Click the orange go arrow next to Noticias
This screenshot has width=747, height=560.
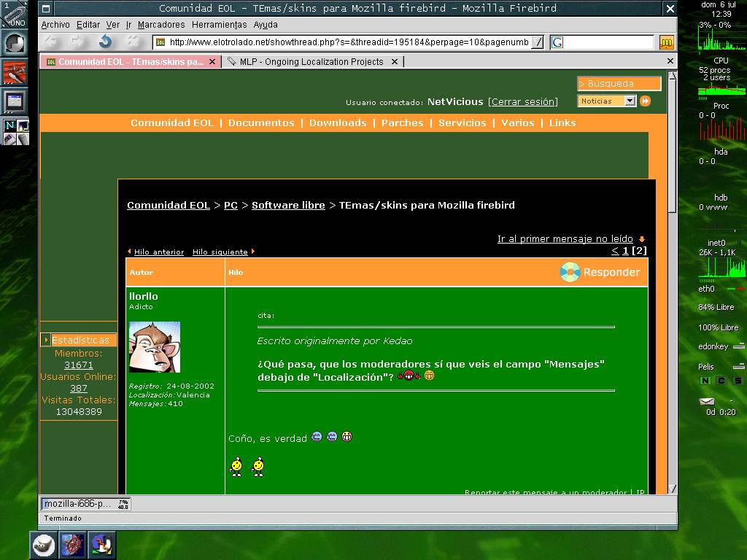645,101
